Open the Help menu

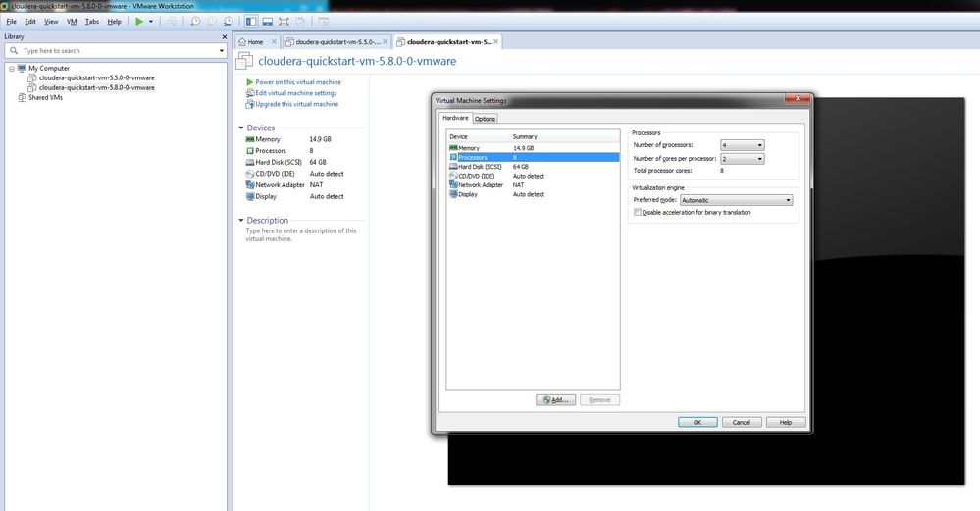[x=114, y=22]
